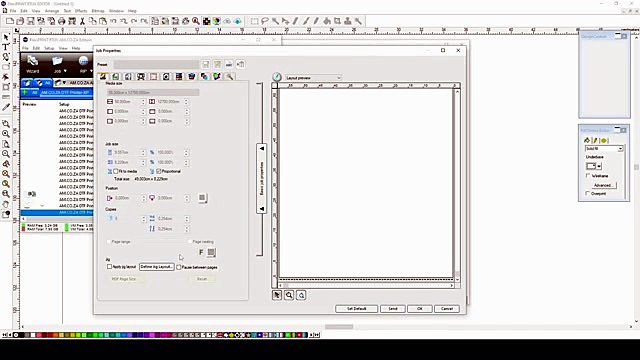Toggle the Proportional checkbox
Image resolution: width=640 pixels, height=360 pixels.
tap(159, 171)
